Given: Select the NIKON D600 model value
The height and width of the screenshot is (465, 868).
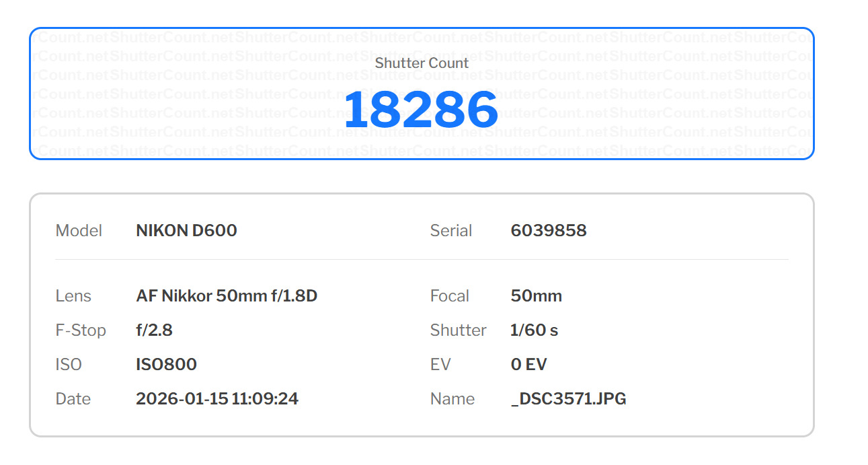Looking at the screenshot, I should 186,231.
